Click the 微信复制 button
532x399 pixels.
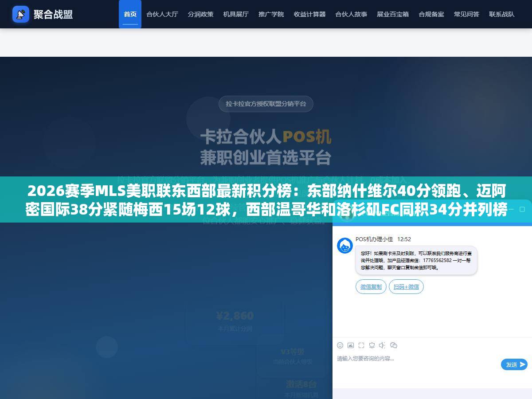click(371, 287)
